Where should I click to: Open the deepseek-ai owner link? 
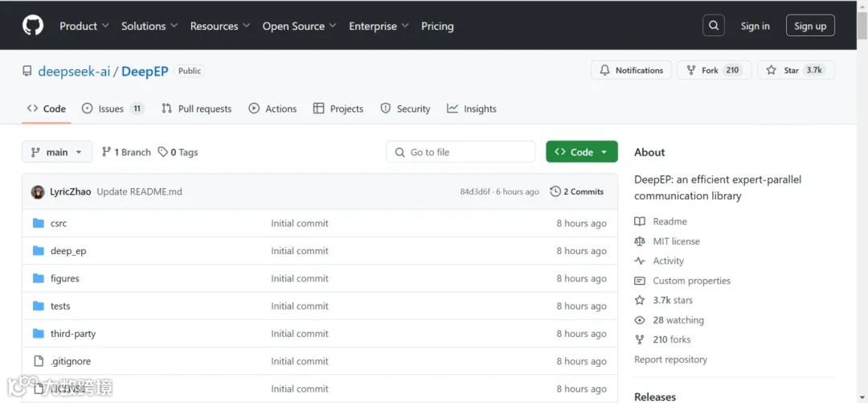(x=74, y=71)
